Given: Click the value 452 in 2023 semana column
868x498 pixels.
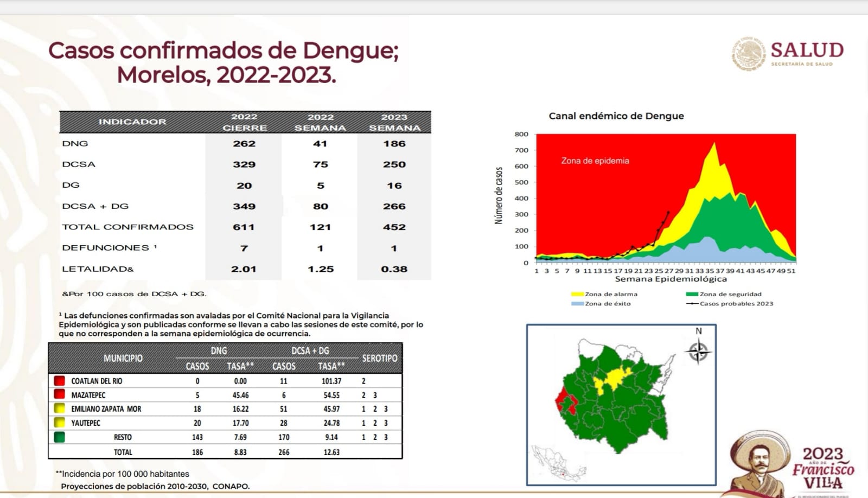Looking at the screenshot, I should [394, 227].
